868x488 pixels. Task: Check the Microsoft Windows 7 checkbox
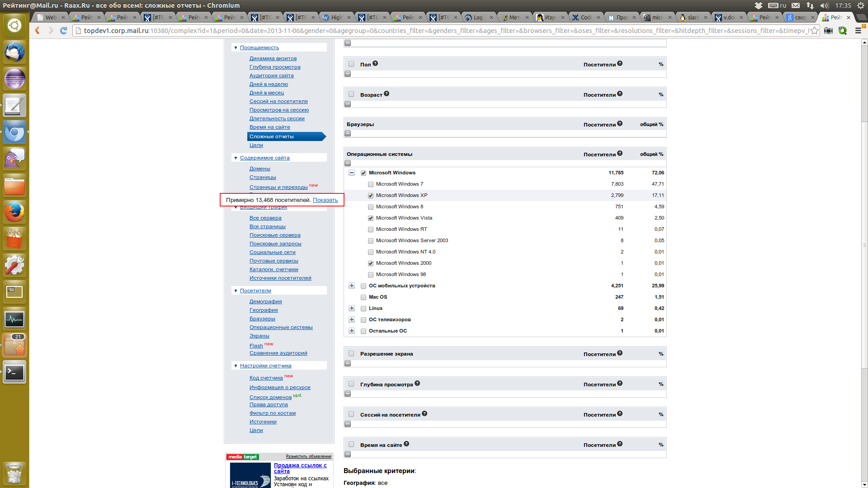(x=371, y=184)
